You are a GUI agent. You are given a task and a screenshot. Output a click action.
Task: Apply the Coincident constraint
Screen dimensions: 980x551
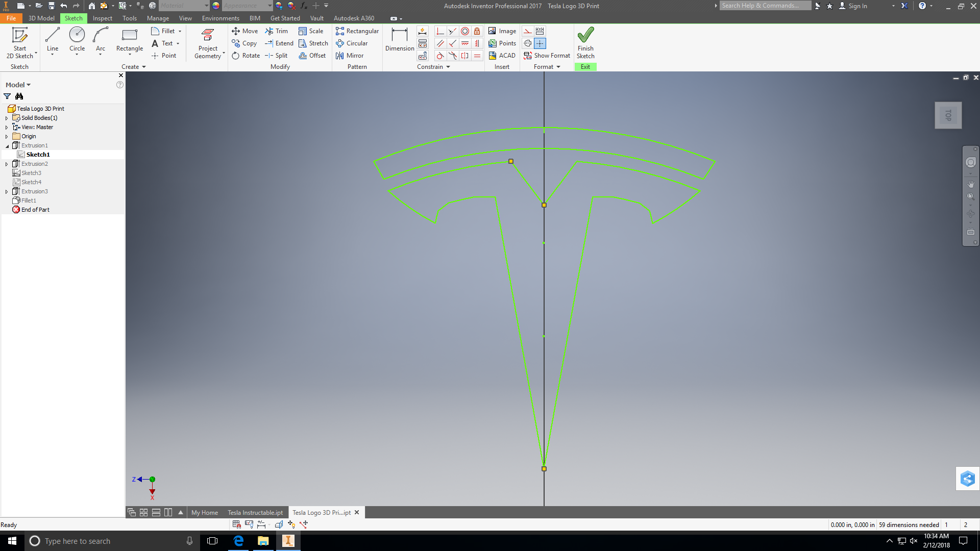point(440,31)
